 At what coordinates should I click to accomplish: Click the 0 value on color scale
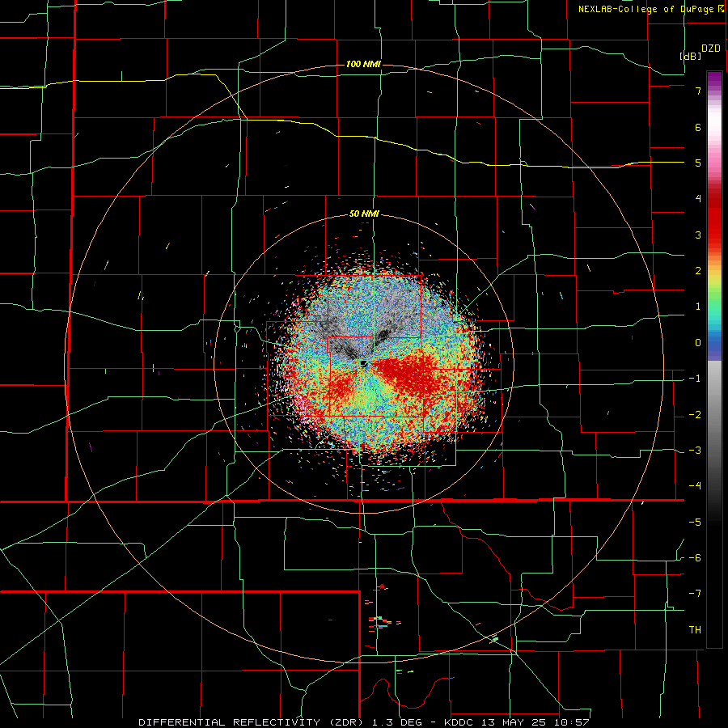click(698, 343)
